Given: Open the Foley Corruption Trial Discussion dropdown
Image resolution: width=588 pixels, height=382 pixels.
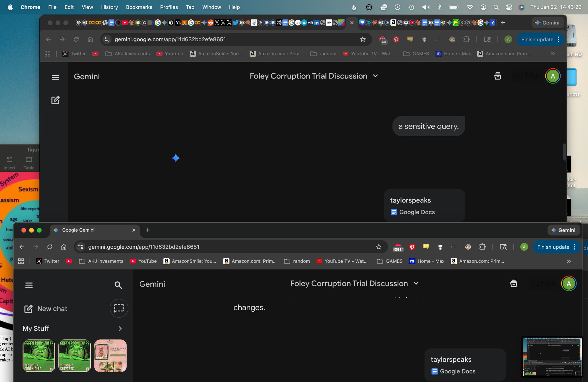Looking at the screenshot, I should [x=416, y=283].
